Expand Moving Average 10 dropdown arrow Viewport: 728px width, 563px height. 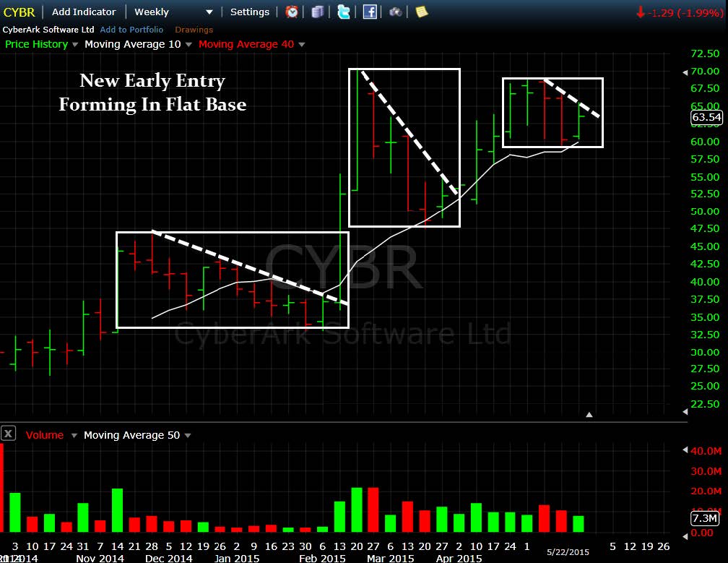(188, 45)
